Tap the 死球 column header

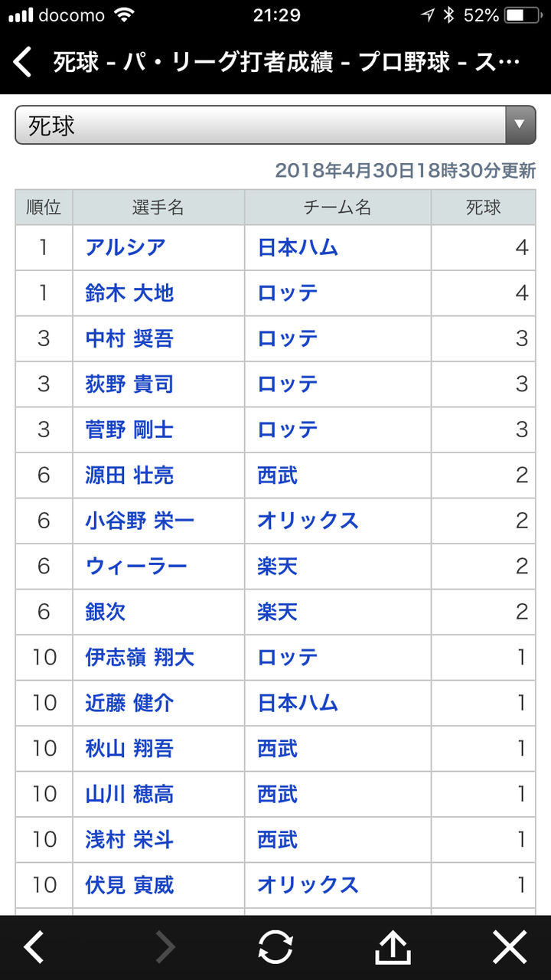(483, 207)
